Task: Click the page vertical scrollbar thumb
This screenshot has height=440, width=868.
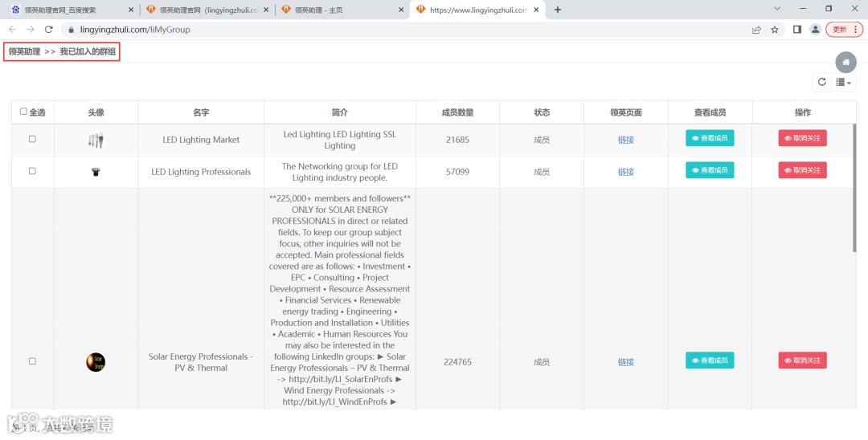Action: (x=854, y=188)
